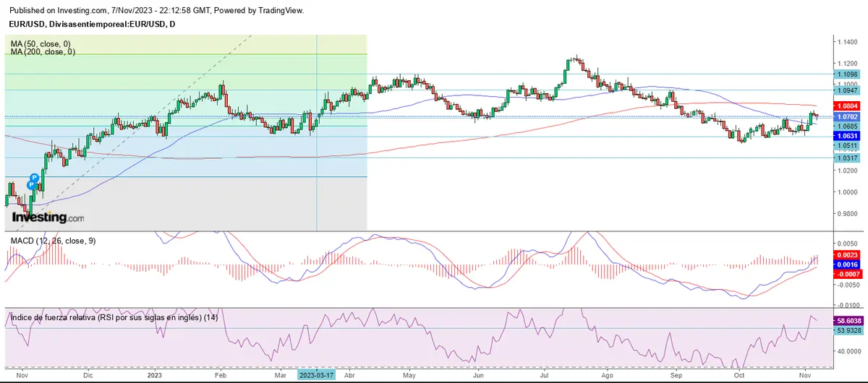The width and height of the screenshot is (868, 383).
Task: Click -0.0100 on the MACD axis
Action: click(x=848, y=306)
